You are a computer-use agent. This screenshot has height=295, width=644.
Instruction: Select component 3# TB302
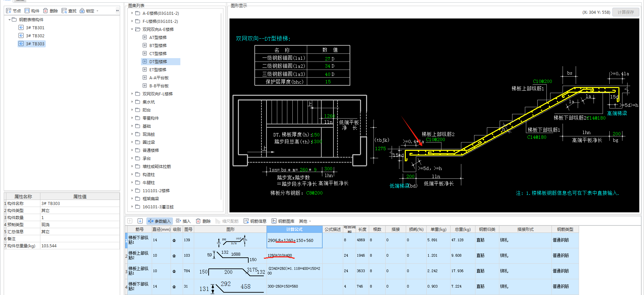click(35, 36)
